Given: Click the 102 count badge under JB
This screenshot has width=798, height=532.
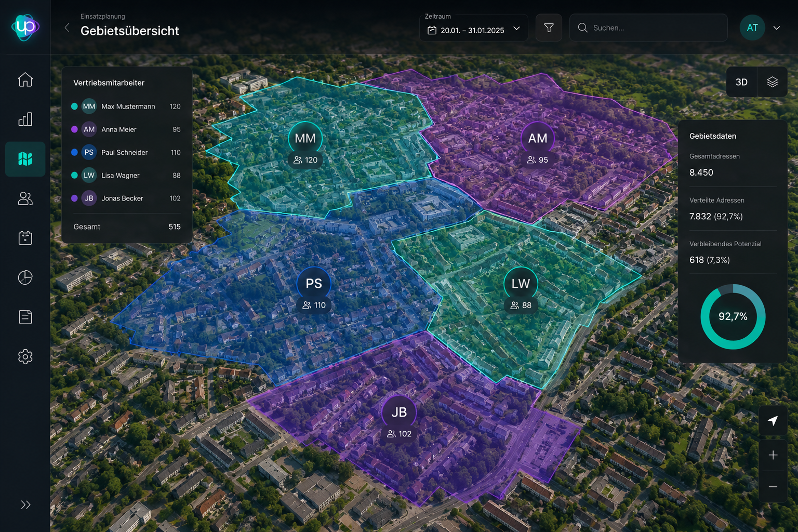Looking at the screenshot, I should click(400, 434).
